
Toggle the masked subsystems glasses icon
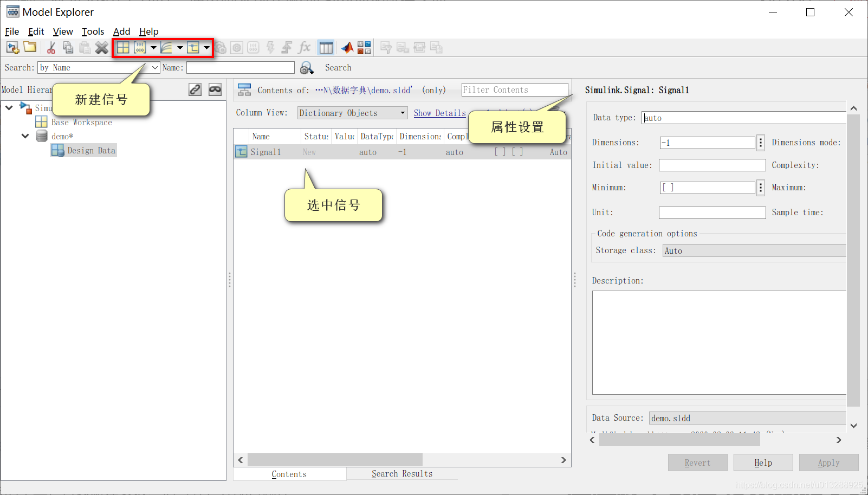point(215,90)
